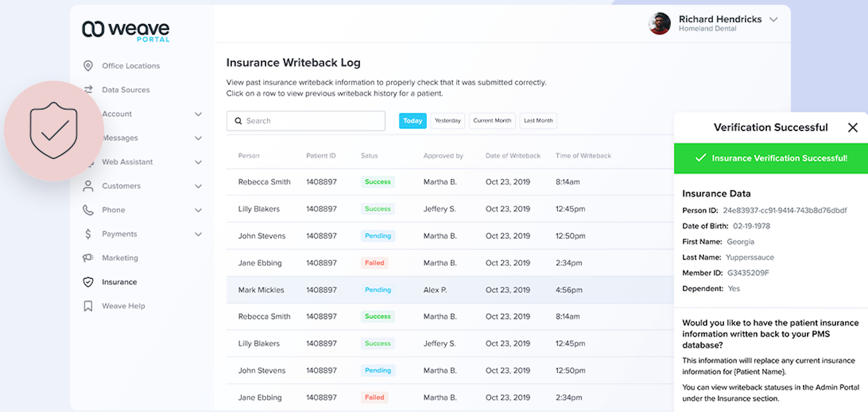
Task: Open the Weave Help link
Action: (123, 306)
